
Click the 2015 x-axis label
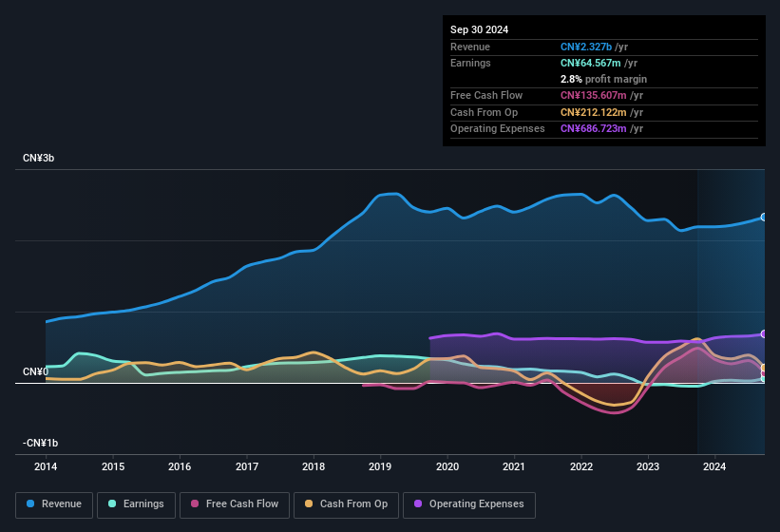coord(113,466)
